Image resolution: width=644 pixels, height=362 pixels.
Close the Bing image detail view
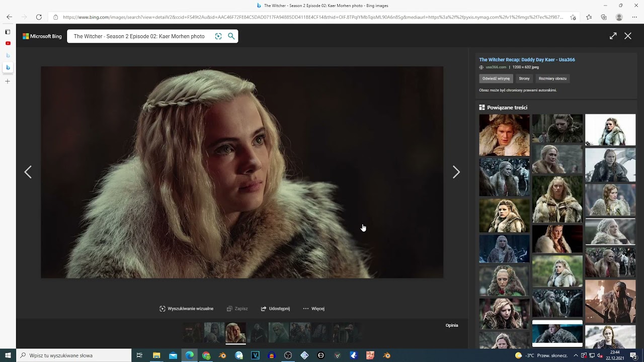click(x=628, y=36)
